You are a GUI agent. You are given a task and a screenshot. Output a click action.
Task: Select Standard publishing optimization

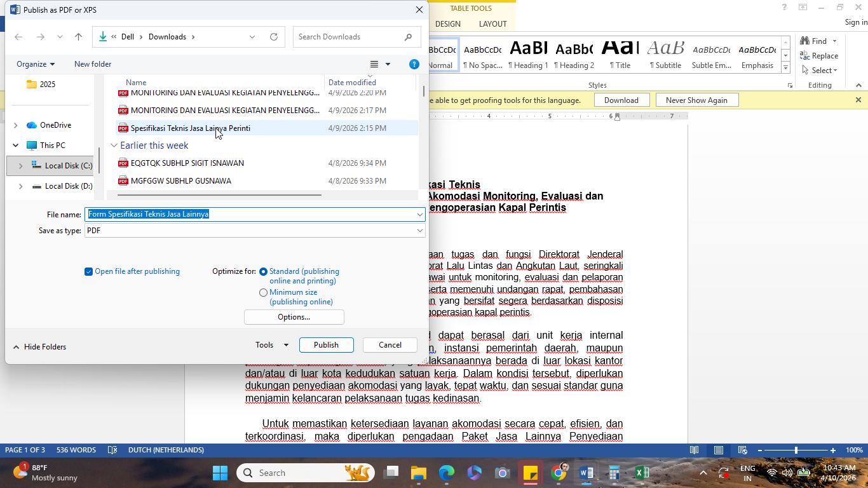tap(263, 271)
